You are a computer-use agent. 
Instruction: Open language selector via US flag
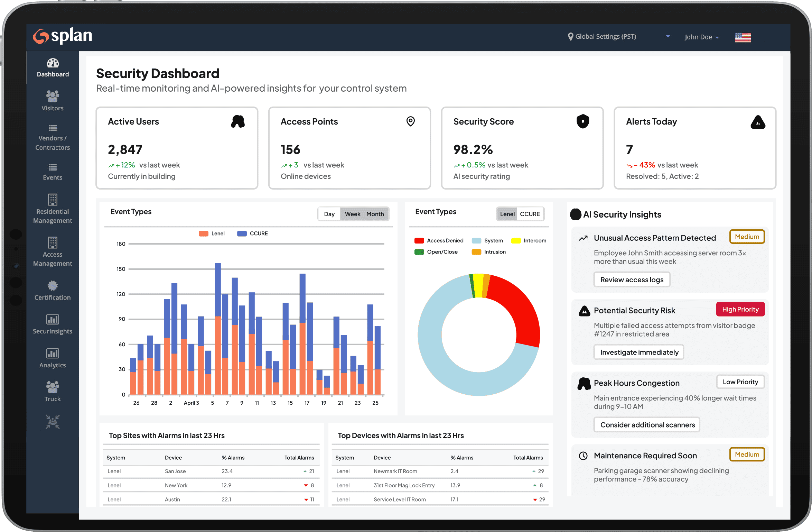point(743,37)
